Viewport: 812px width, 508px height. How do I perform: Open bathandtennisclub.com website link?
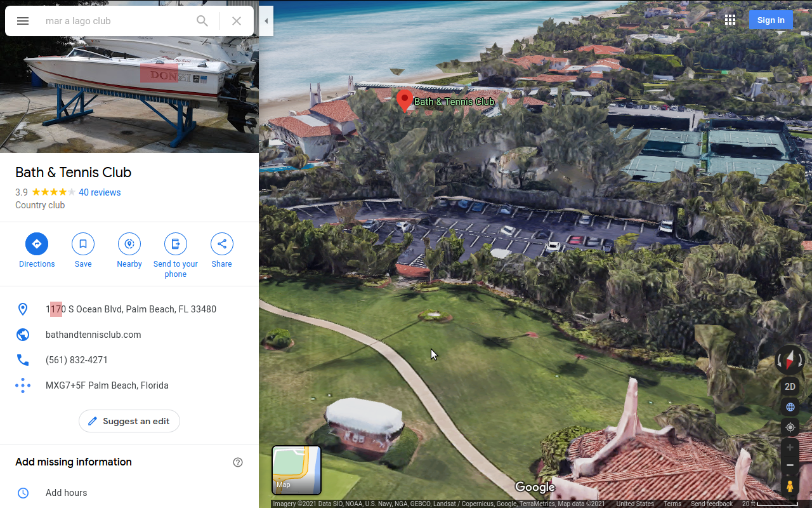93,335
